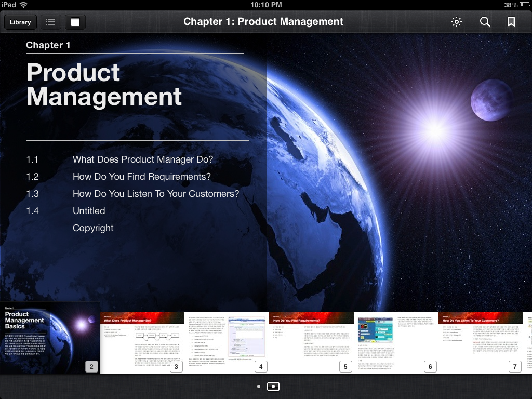Image resolution: width=532 pixels, height=399 pixels.
Task: Go back to the Library
Action: (20, 22)
